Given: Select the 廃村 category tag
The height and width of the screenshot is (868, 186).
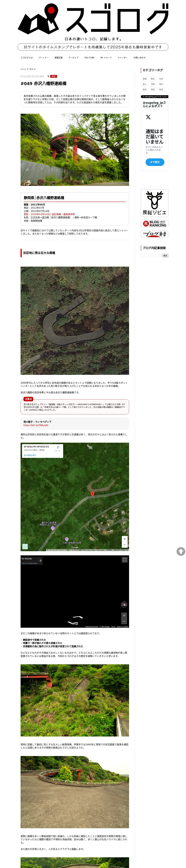Looking at the screenshot, I should point(161,84).
